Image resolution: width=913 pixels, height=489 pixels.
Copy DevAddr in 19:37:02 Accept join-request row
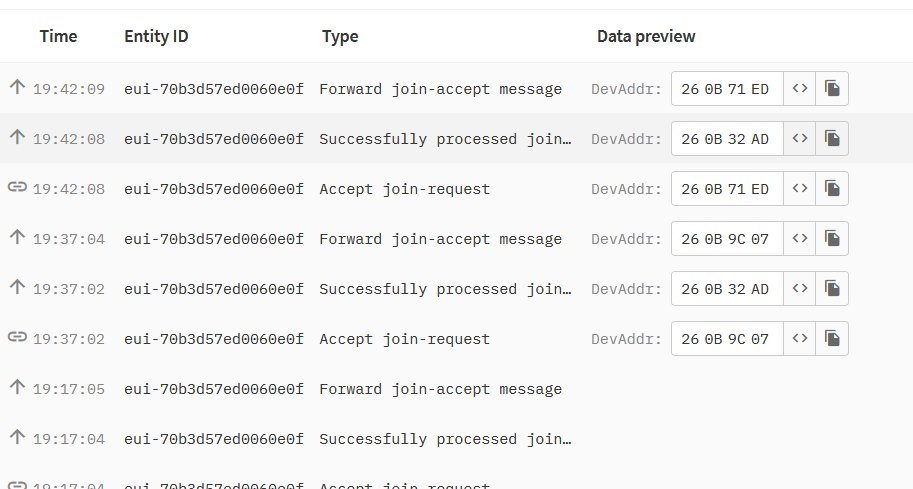[x=832, y=339]
